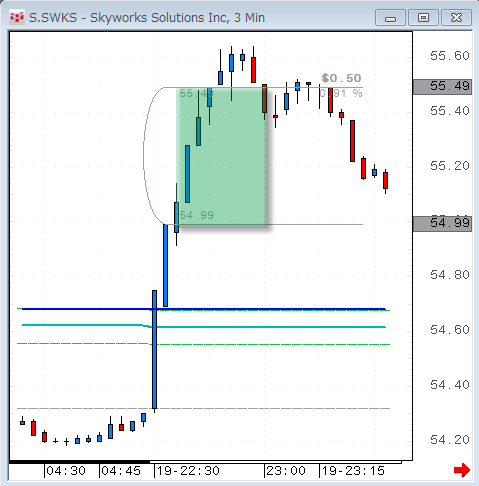The image size is (479, 486).
Task: Click the 54.99 price marker on axis
Action: pyautogui.click(x=442, y=223)
